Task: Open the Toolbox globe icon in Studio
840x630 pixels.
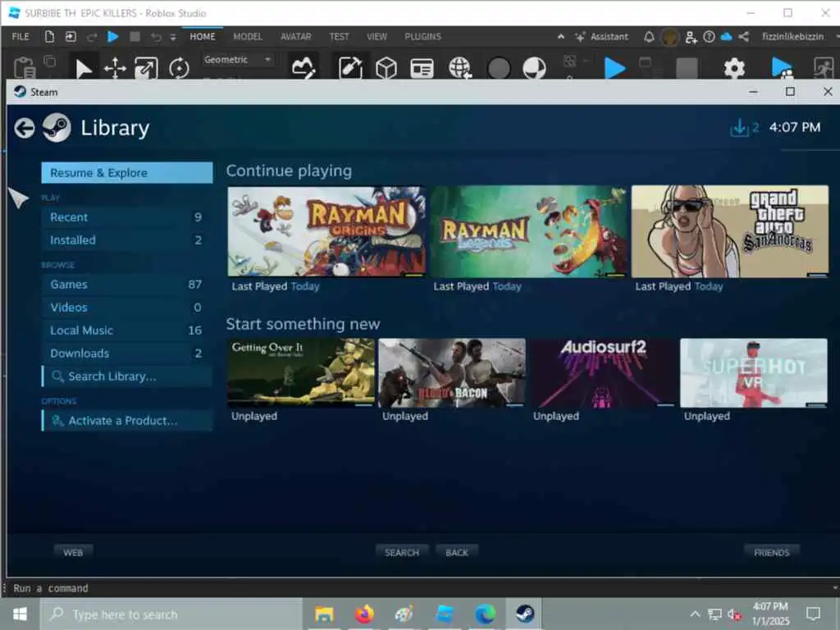Action: (x=459, y=68)
